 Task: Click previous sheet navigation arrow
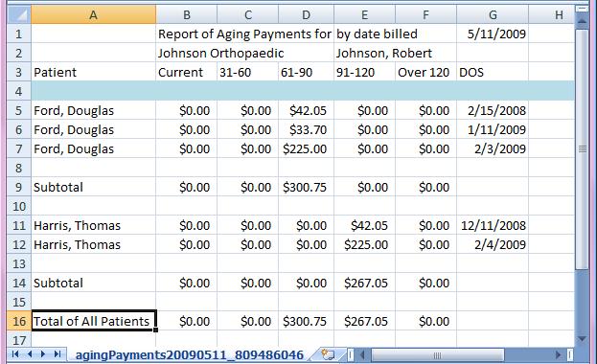[x=30, y=354]
